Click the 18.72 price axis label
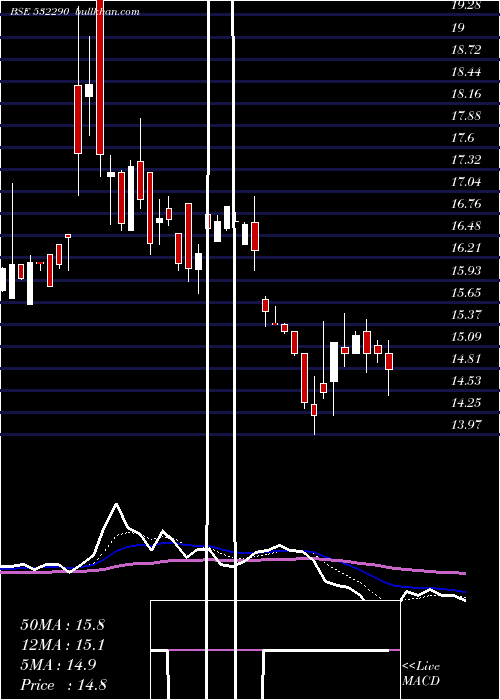 466,50
